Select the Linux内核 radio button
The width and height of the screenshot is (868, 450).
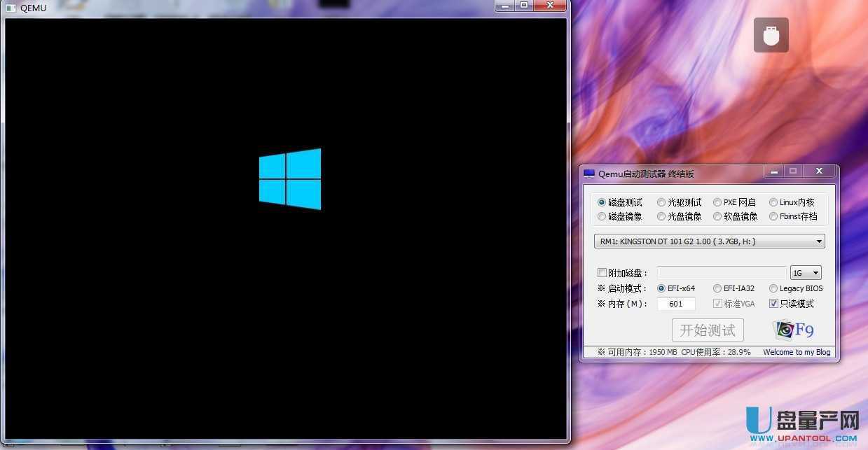[x=773, y=202]
